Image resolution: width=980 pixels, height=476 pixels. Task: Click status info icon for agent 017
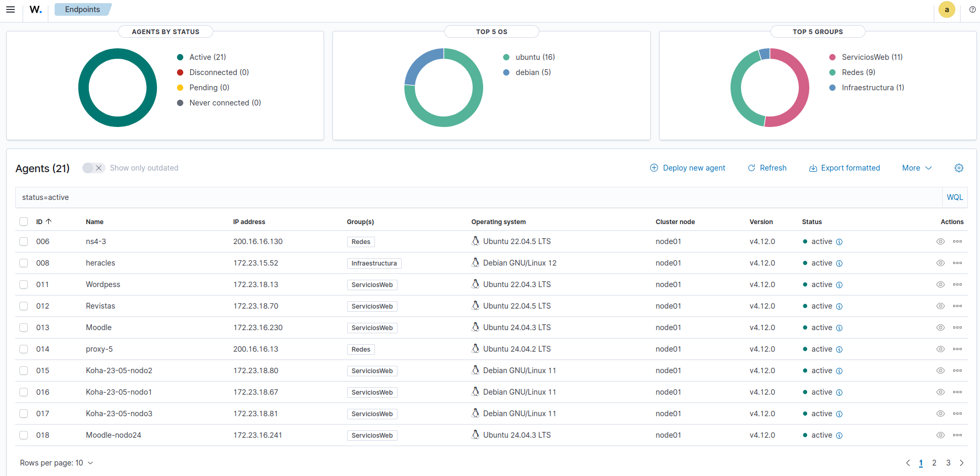coord(839,414)
